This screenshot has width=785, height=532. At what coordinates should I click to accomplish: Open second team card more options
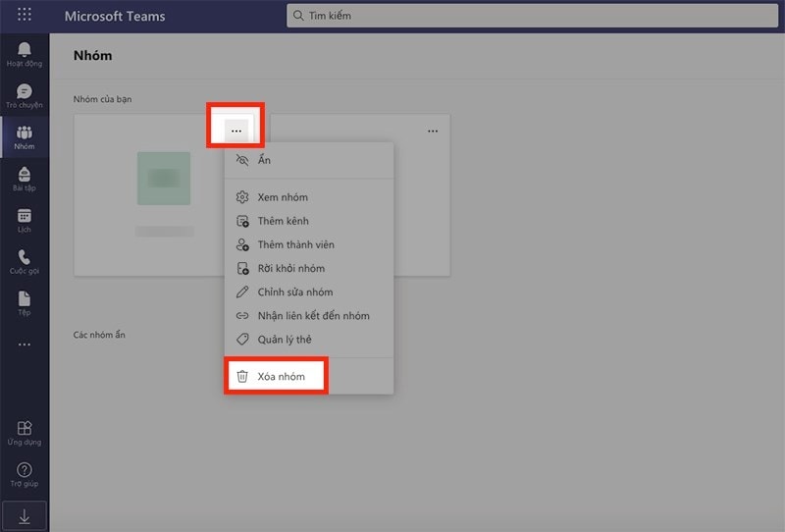tap(433, 131)
